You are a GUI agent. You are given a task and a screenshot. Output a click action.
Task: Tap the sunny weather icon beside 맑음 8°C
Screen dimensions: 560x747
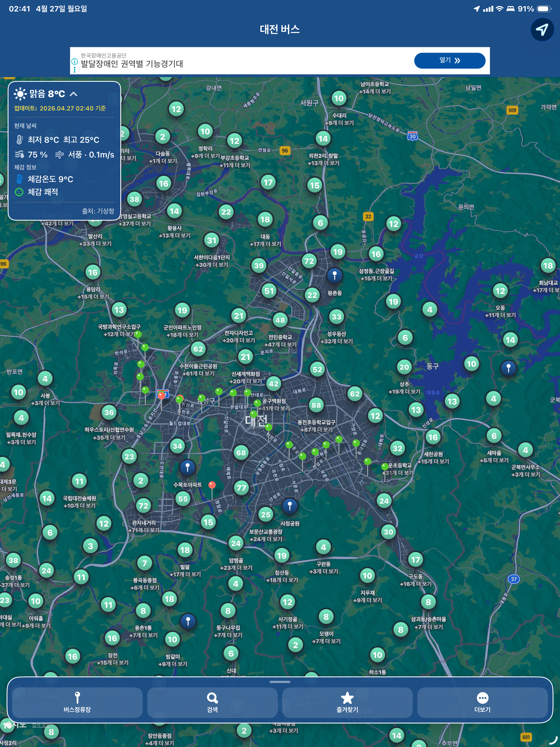[x=20, y=94]
